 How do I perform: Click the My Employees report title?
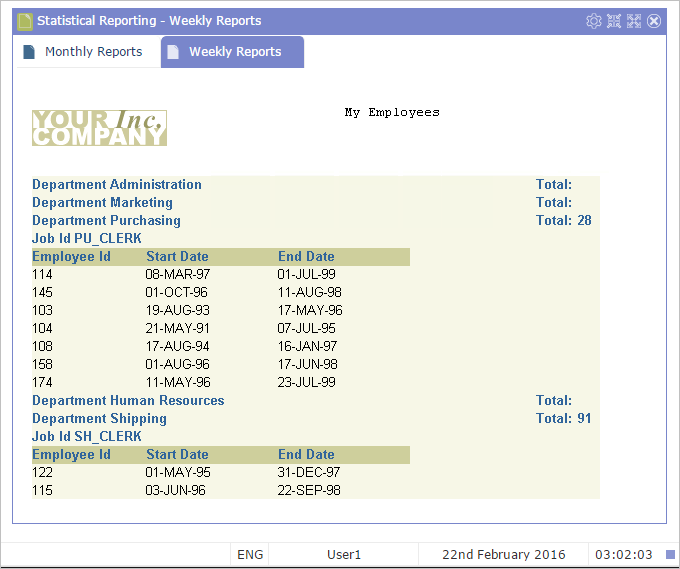pyautogui.click(x=392, y=112)
